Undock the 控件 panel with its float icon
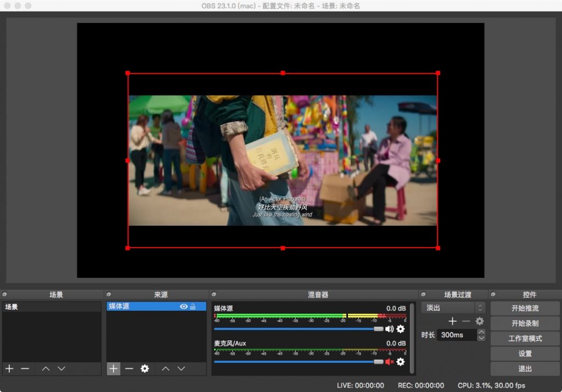562x392 pixels. 493,294
